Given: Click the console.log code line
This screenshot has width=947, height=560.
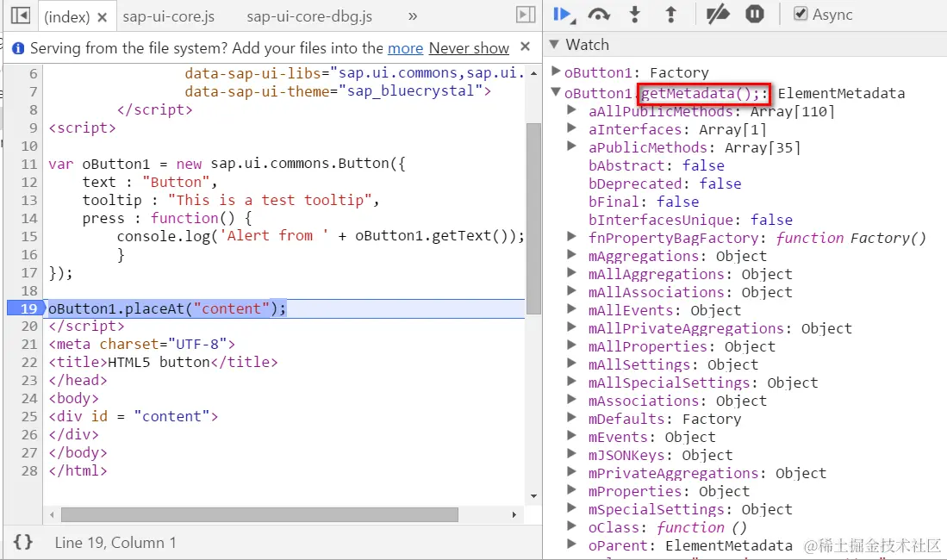Looking at the screenshot, I should [x=321, y=235].
